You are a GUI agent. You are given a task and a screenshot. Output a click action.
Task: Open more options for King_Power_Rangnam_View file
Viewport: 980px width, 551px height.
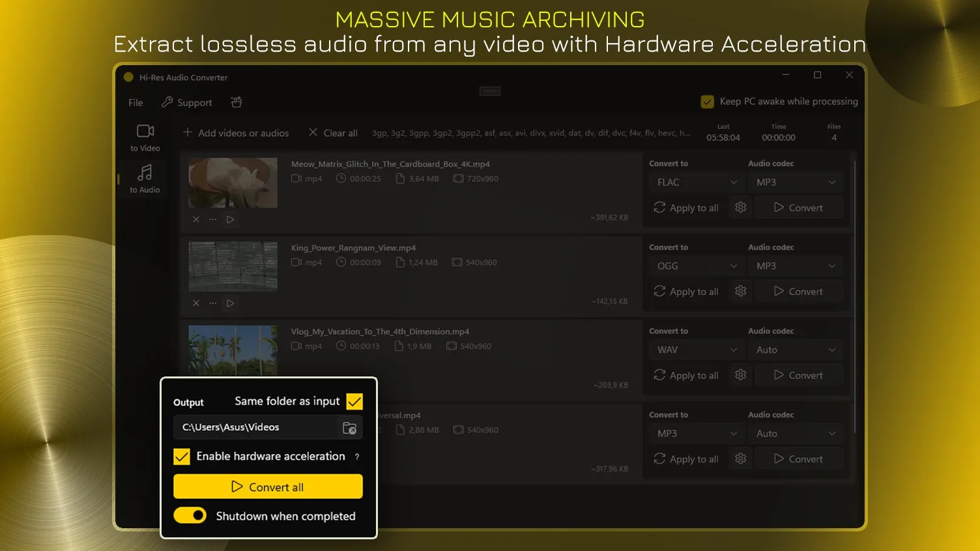tap(213, 303)
